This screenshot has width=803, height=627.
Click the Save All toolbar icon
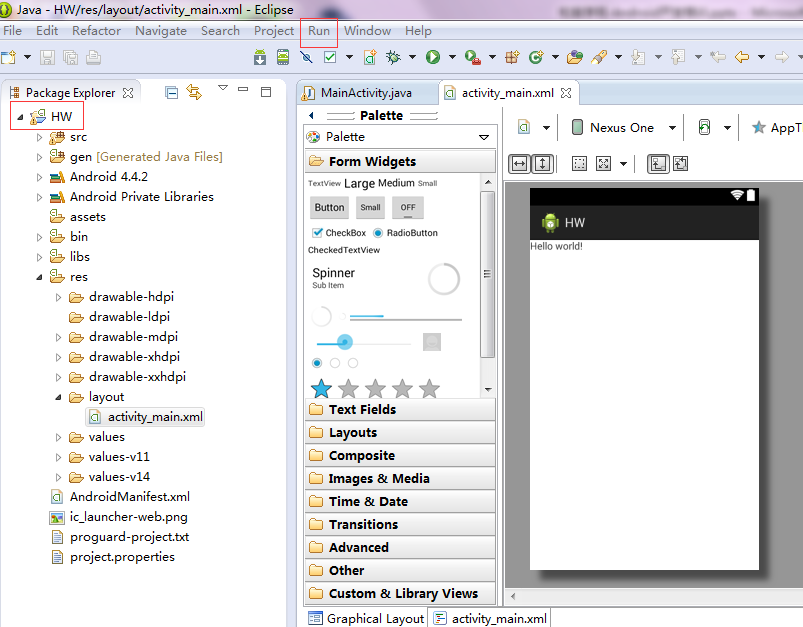[70, 57]
